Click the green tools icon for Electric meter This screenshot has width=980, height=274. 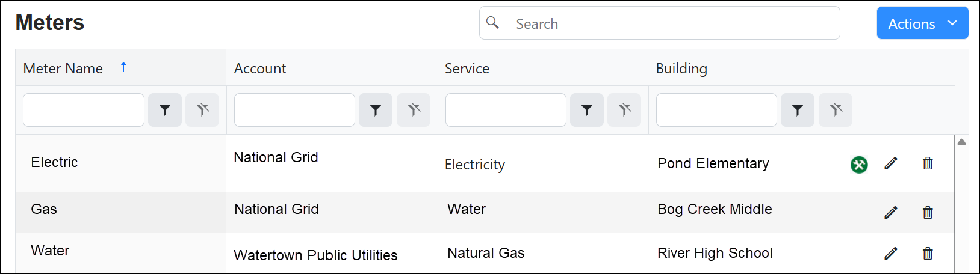(x=859, y=164)
